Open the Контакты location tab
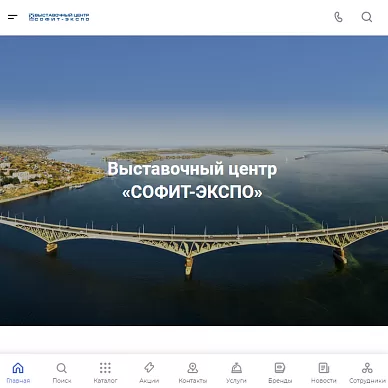 (x=193, y=373)
